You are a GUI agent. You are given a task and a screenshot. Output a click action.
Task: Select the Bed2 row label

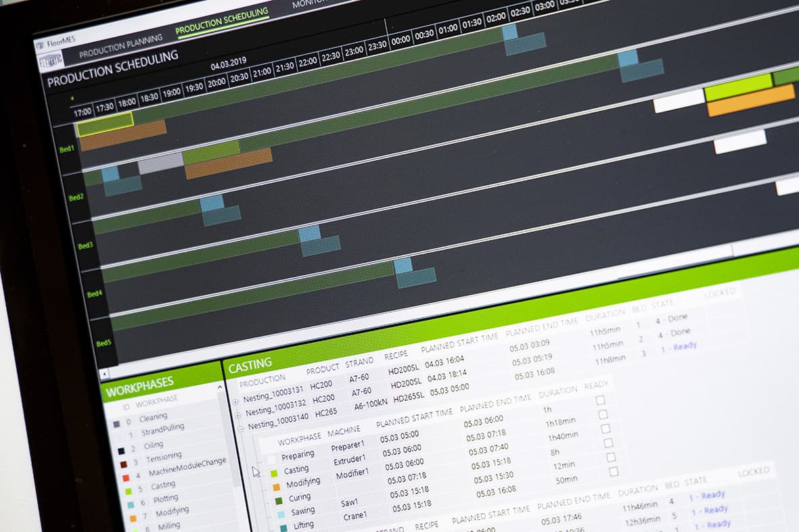(76, 197)
